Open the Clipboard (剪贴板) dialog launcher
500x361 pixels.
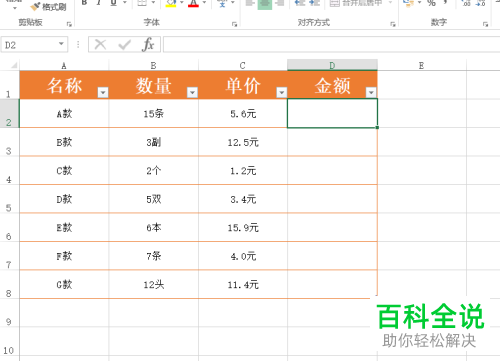[x=69, y=24]
